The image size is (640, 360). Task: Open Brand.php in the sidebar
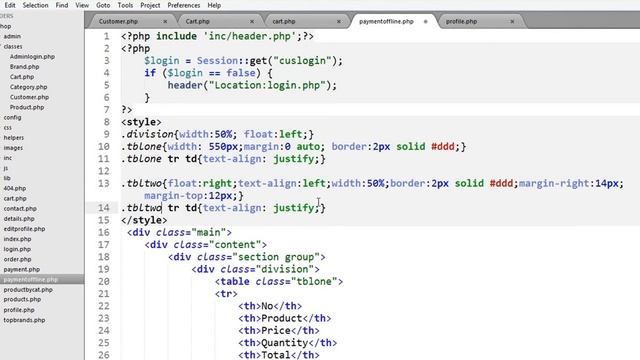coord(24,67)
